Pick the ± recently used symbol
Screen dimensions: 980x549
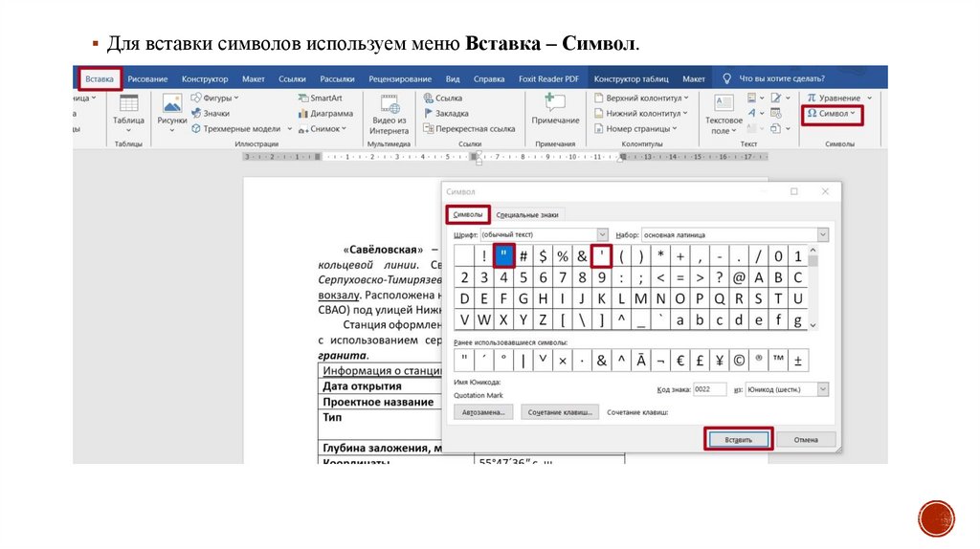click(798, 361)
